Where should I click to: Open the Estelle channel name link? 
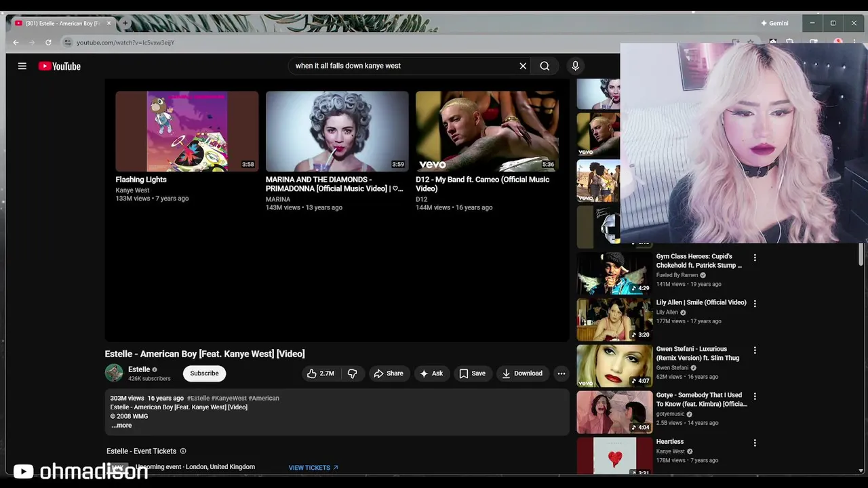tap(139, 369)
